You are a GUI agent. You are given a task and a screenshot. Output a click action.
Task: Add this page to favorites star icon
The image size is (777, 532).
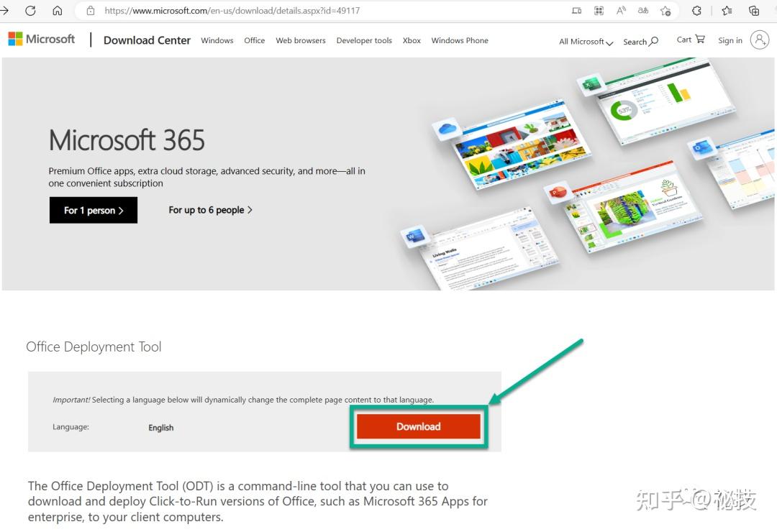(665, 10)
